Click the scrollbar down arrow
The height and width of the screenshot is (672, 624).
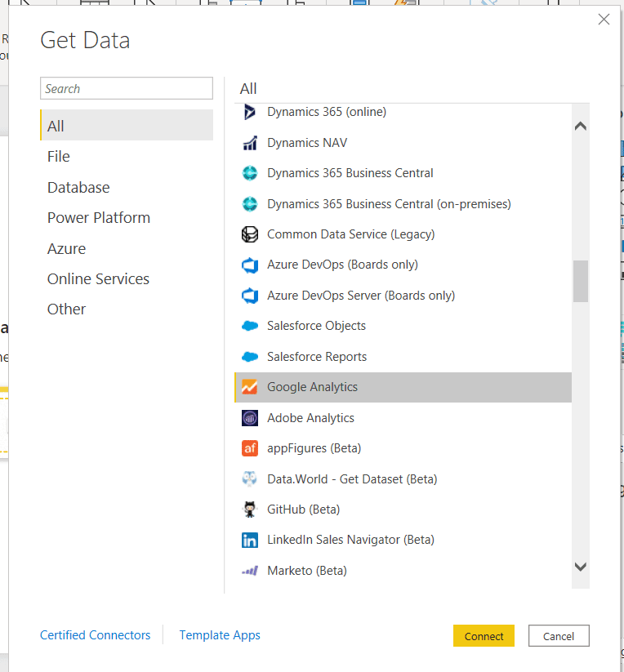point(581,567)
